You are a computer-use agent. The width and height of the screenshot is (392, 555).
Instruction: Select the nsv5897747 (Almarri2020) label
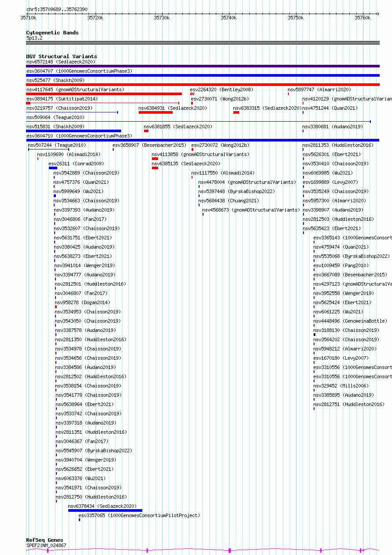click(319, 89)
